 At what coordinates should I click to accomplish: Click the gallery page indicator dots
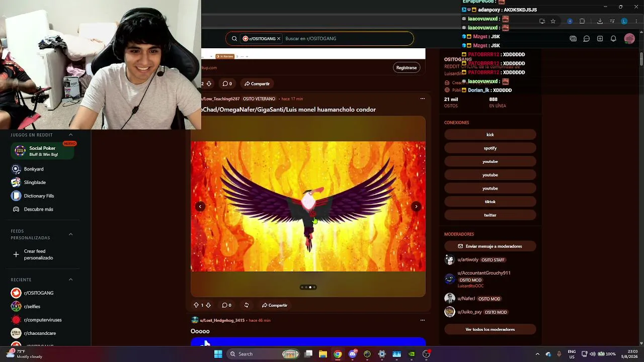pyautogui.click(x=308, y=287)
